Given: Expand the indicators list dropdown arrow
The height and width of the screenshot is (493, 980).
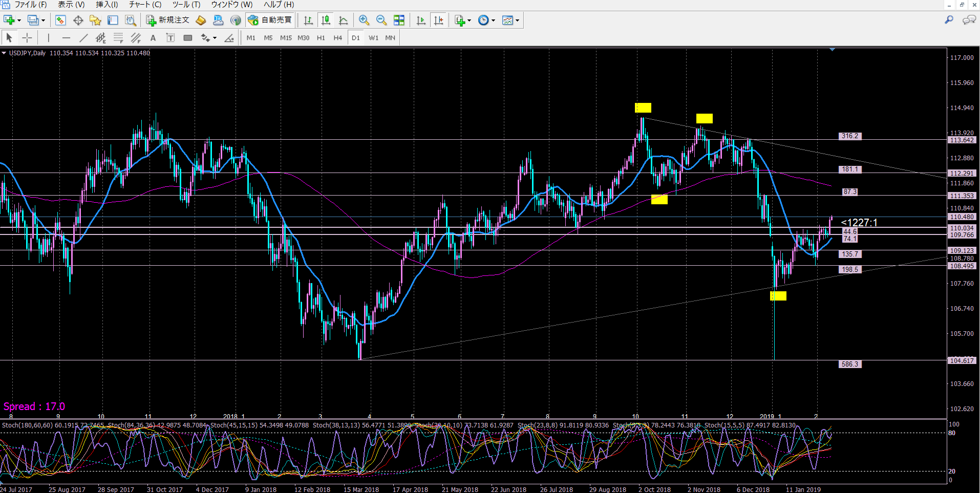Looking at the screenshot, I should click(469, 20).
